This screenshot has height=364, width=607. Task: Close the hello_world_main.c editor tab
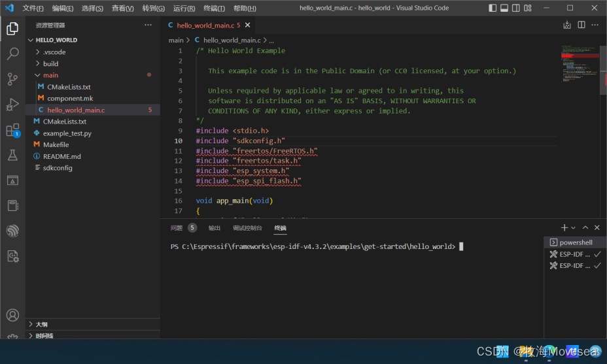click(248, 25)
